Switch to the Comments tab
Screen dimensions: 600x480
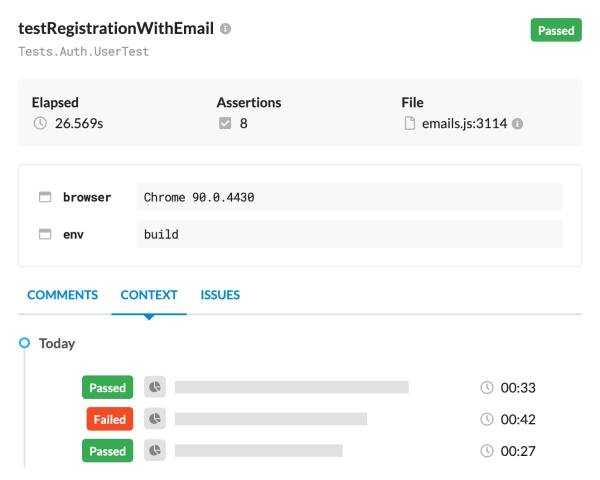coord(62,295)
